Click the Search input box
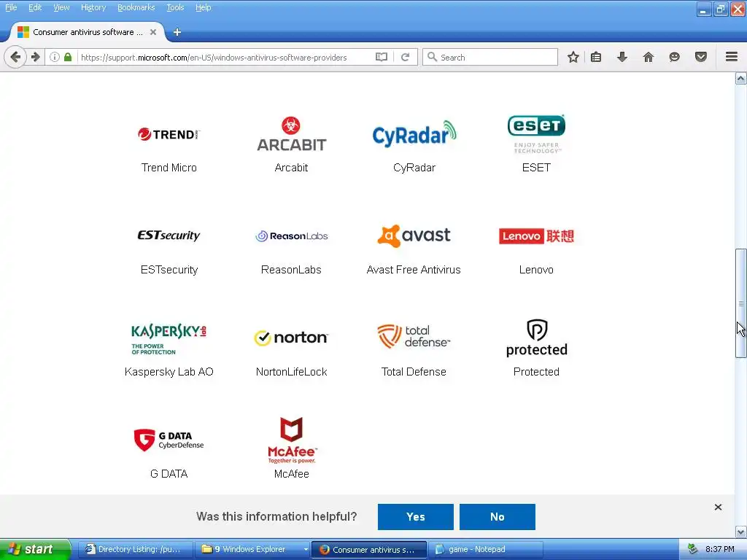This screenshot has height=560, width=747. pos(491,57)
